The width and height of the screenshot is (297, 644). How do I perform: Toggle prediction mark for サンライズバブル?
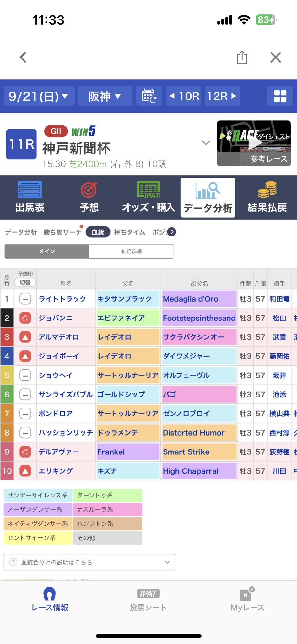coord(25,395)
